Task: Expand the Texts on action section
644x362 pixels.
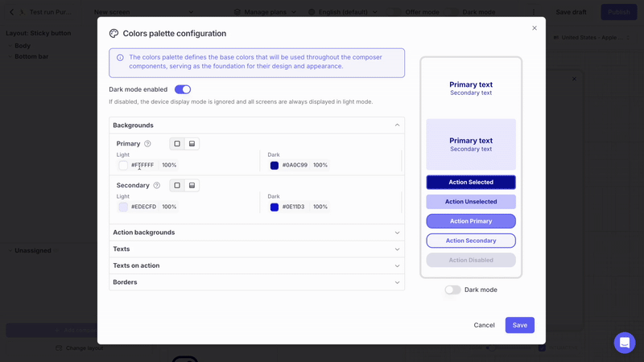Action: (397, 265)
